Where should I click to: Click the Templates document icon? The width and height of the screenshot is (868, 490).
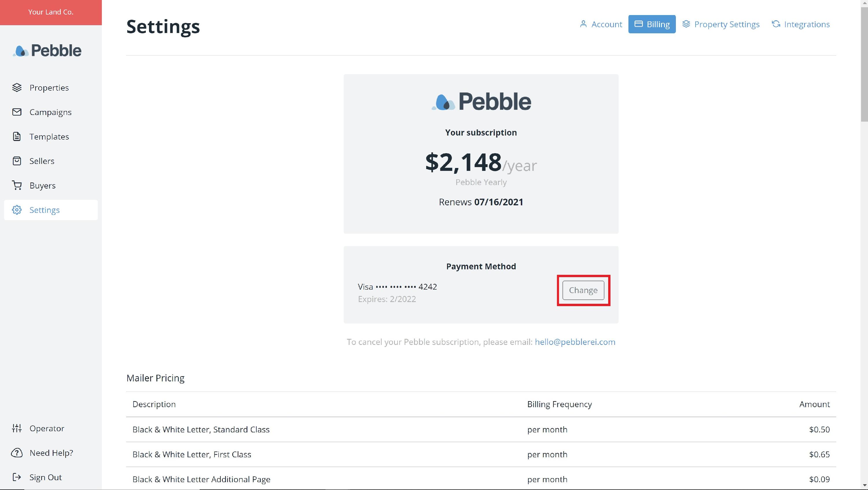click(17, 137)
